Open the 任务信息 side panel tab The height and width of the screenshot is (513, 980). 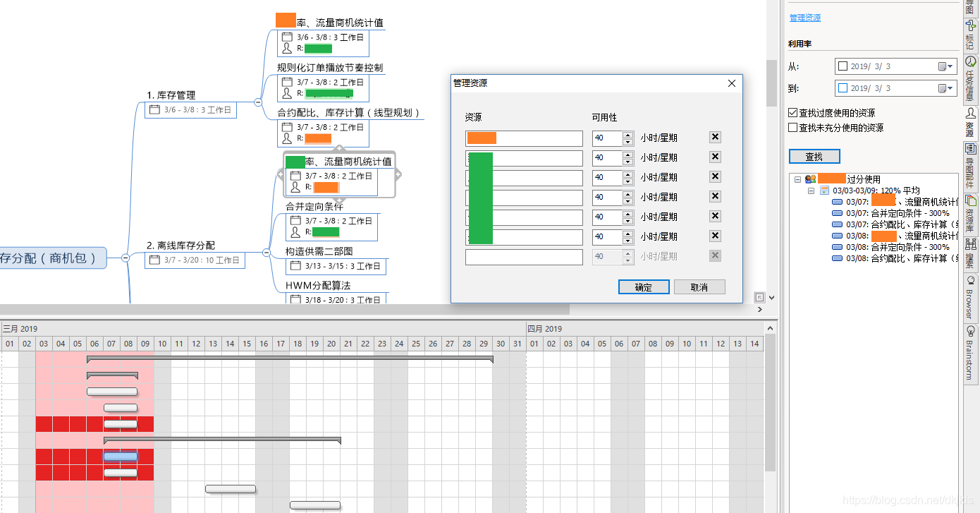point(971,78)
